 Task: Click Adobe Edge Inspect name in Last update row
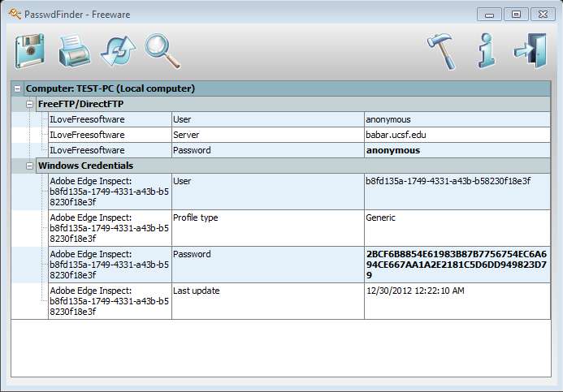tap(109, 301)
